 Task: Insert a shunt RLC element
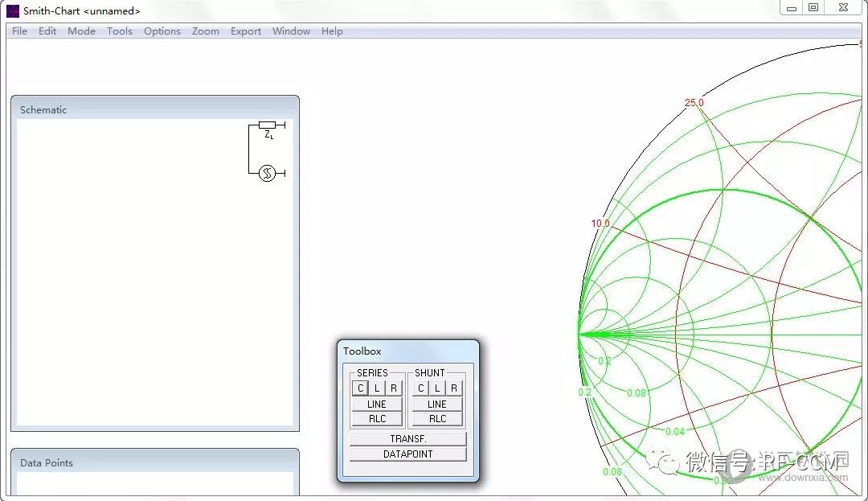(x=436, y=418)
